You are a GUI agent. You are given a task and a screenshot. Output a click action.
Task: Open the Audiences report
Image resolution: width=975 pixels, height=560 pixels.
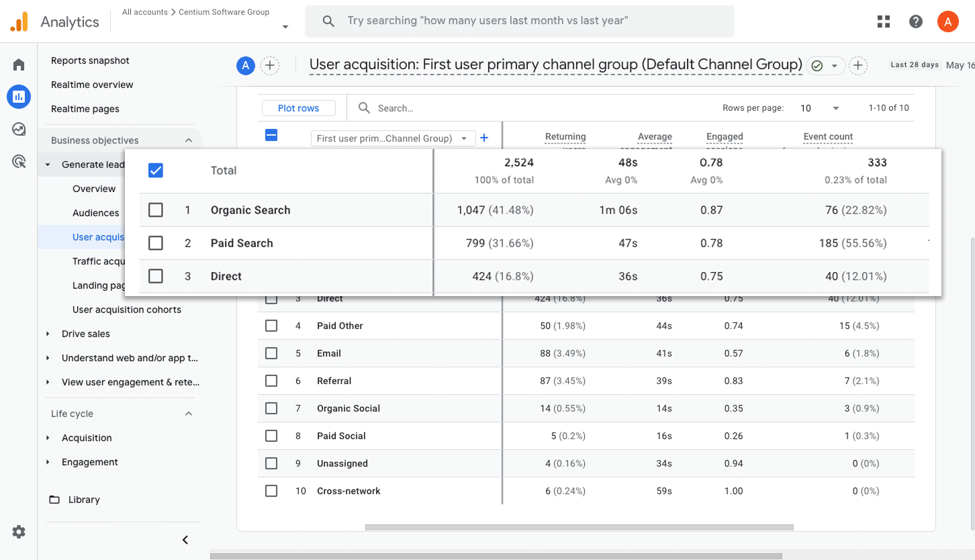click(x=96, y=213)
